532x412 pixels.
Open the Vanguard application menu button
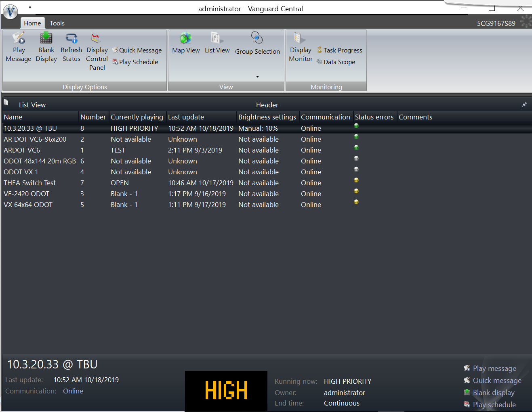coord(10,11)
